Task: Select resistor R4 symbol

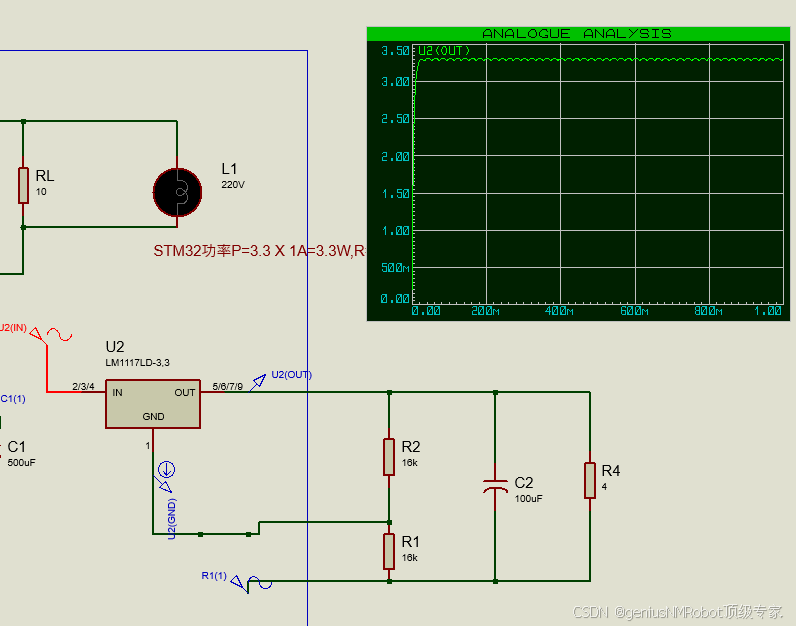Action: tap(589, 480)
